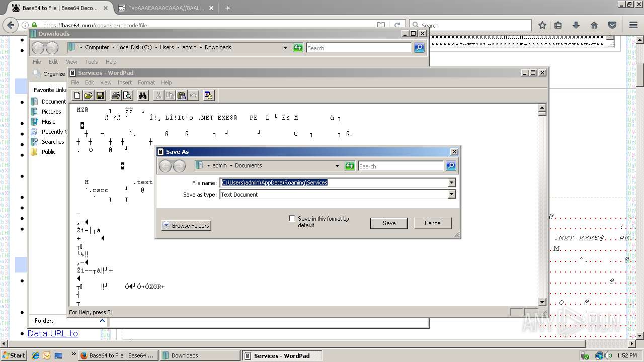The image size is (644, 362).
Task: Click the Windows Start button
Action: click(14, 355)
